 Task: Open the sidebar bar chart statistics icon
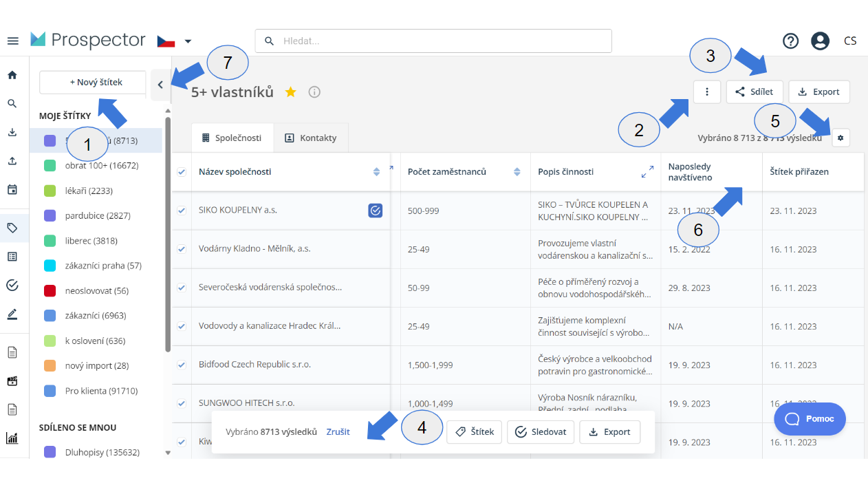point(12,438)
